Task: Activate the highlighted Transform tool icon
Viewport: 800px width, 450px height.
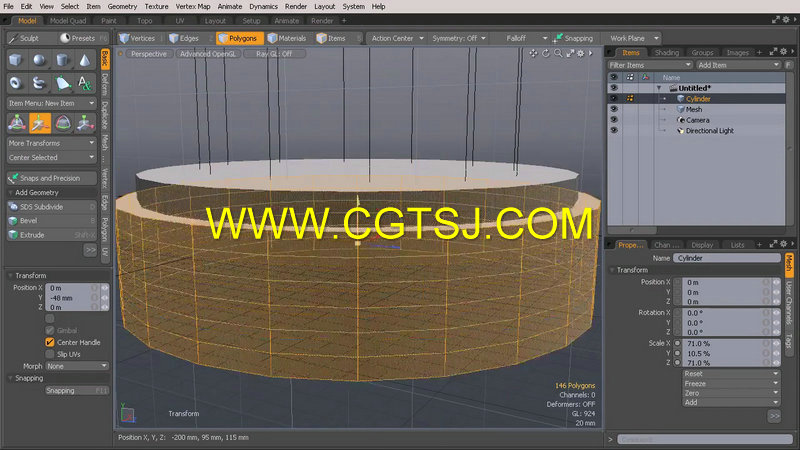Action: [x=40, y=123]
